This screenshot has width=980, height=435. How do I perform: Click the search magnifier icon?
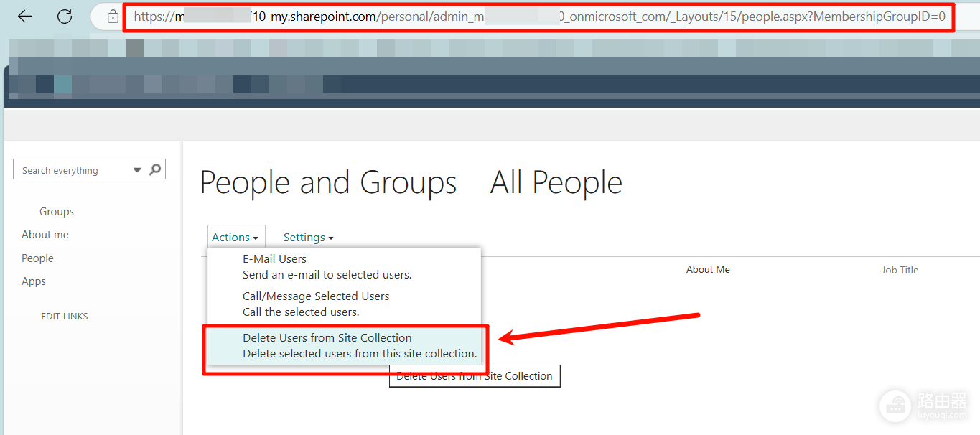pos(155,170)
